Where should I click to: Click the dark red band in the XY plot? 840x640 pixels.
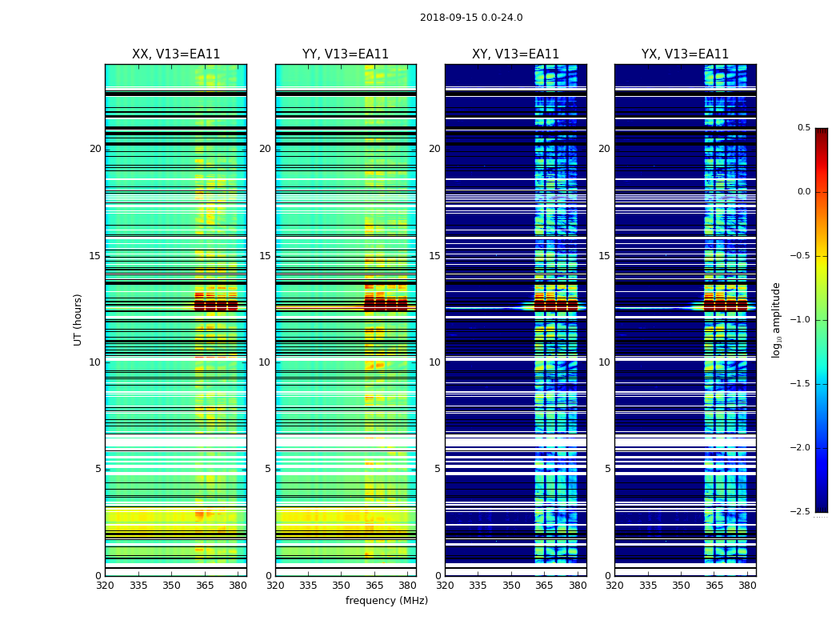[555, 305]
